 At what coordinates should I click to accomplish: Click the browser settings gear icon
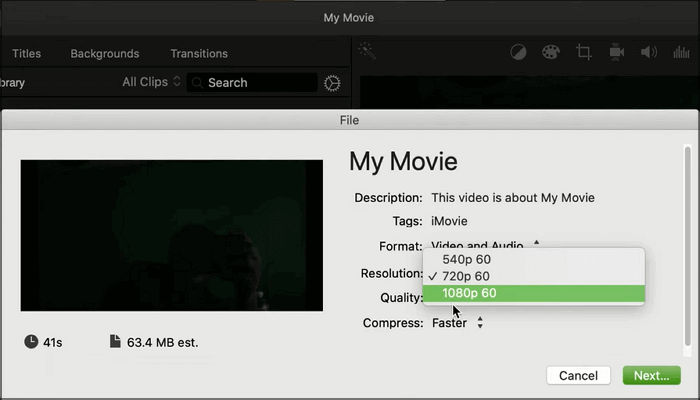tap(333, 83)
